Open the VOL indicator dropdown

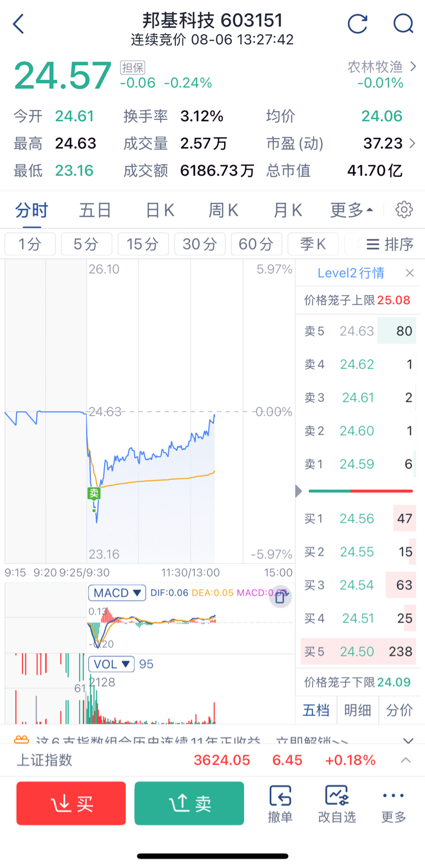[111, 664]
